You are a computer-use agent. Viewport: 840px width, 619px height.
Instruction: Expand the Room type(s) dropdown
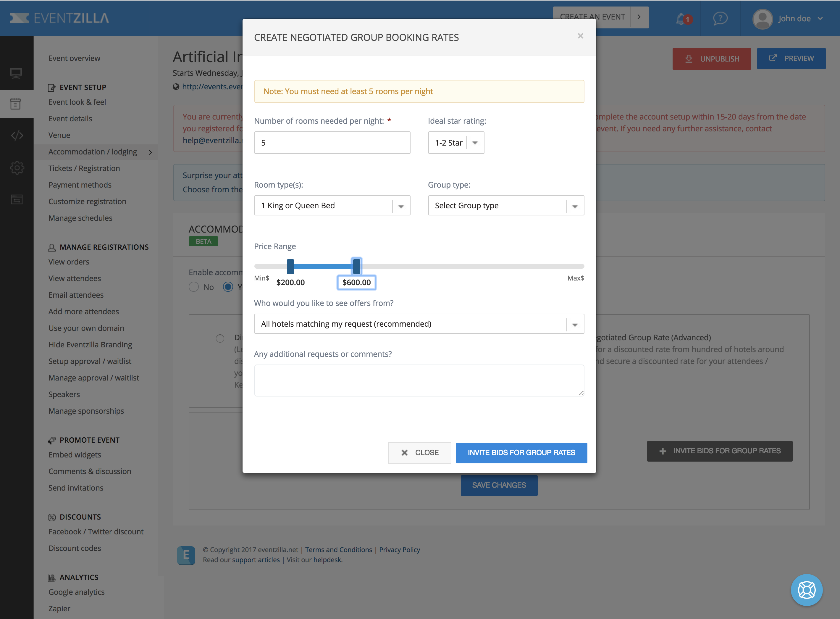[332, 206]
